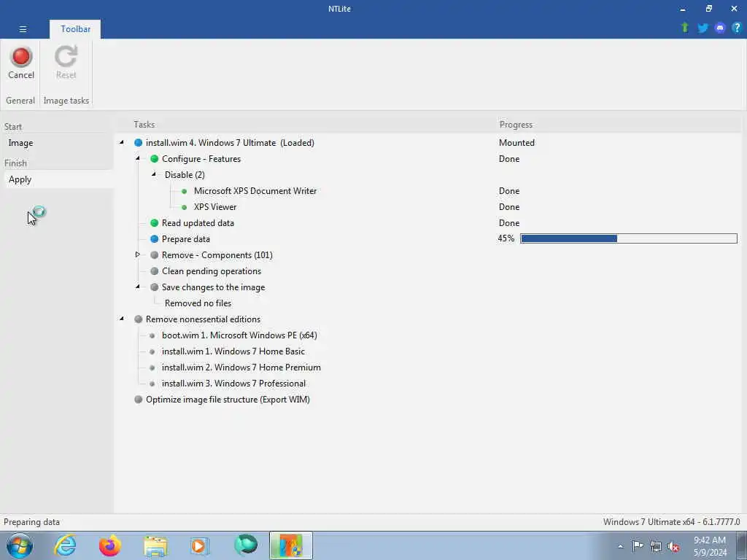Collapse the Configure - Features node
Screen dimensions: 747x560
click(x=138, y=158)
